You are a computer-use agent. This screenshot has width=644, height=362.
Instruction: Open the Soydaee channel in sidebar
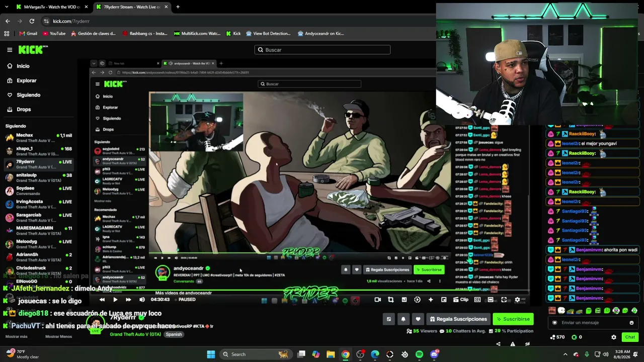pos(38,191)
